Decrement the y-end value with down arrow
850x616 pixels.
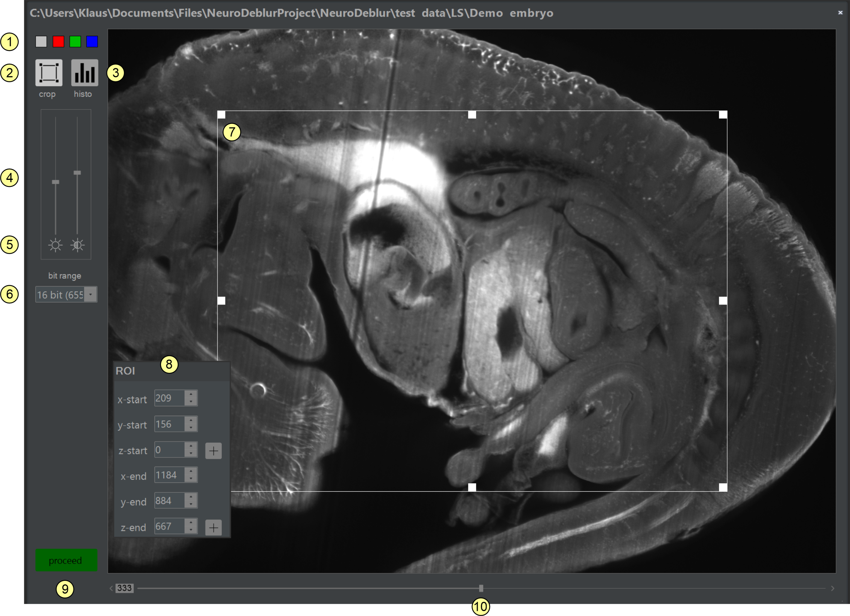click(x=191, y=504)
